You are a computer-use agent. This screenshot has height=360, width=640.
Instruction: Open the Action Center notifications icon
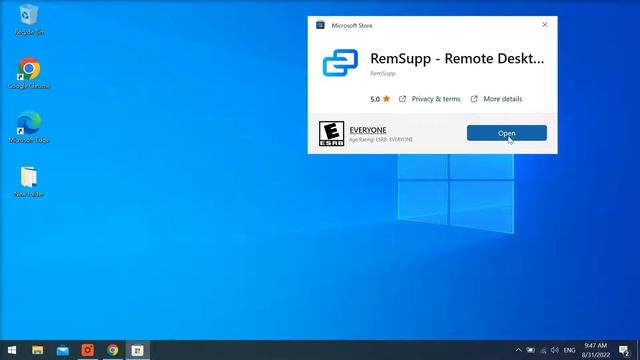(x=624, y=350)
